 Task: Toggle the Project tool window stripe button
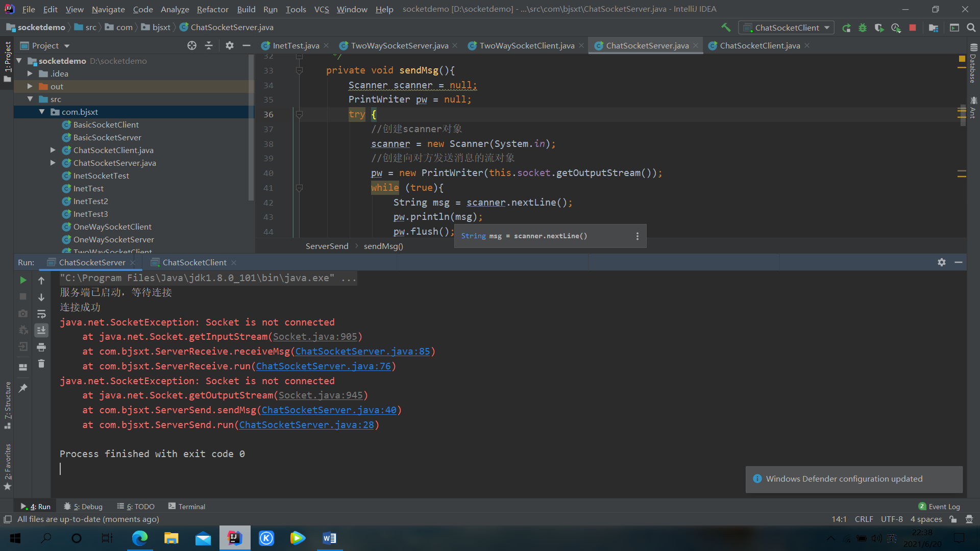pyautogui.click(x=7, y=61)
